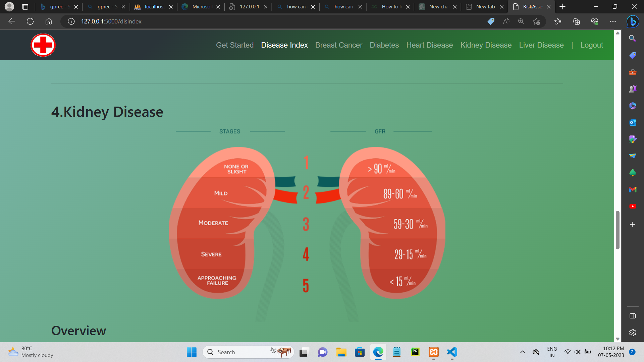
Task: Open Browser essentials heart icon
Action: point(595,21)
